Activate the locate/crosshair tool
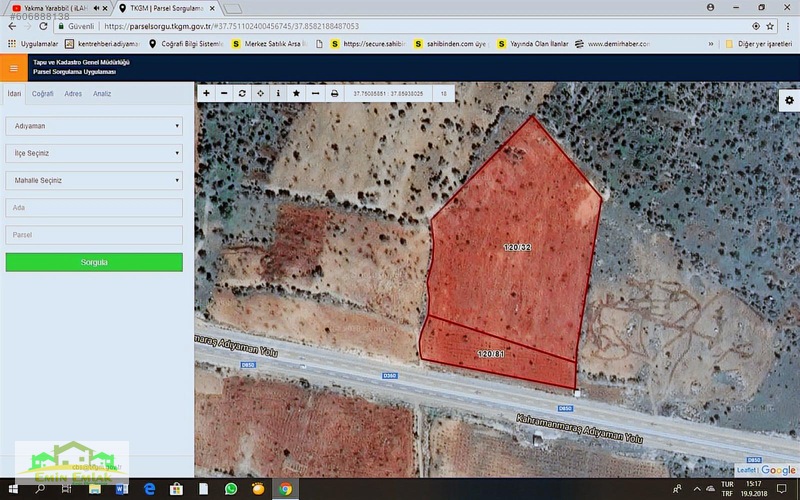The image size is (800, 500). pos(260,93)
